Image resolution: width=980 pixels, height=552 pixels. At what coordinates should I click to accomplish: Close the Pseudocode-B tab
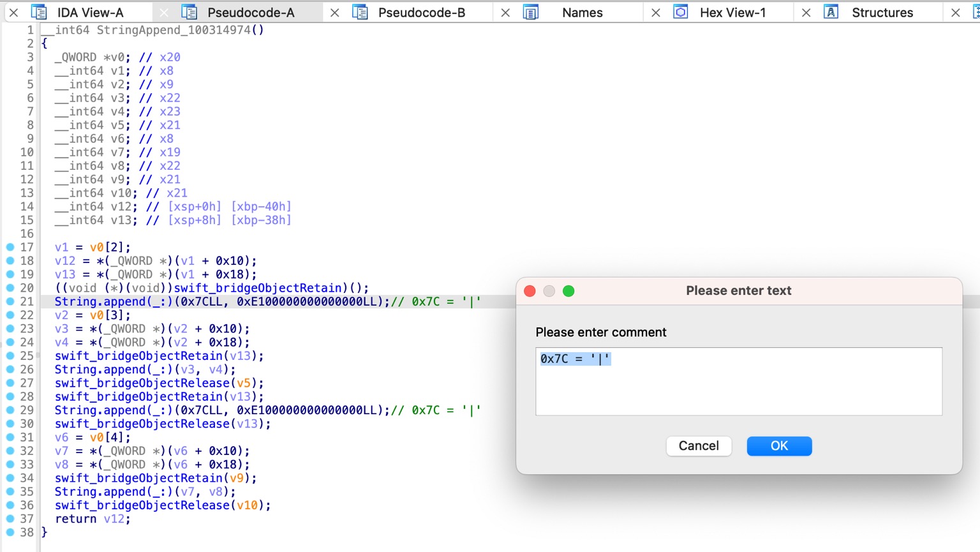pos(334,13)
